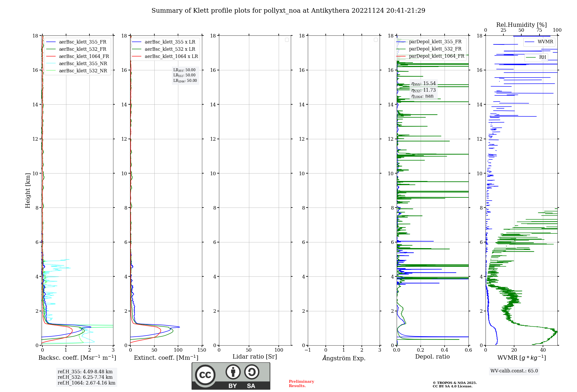Click the Ångström Exp. axis label
Viewport: 577px width, 392px height.
(x=344, y=358)
